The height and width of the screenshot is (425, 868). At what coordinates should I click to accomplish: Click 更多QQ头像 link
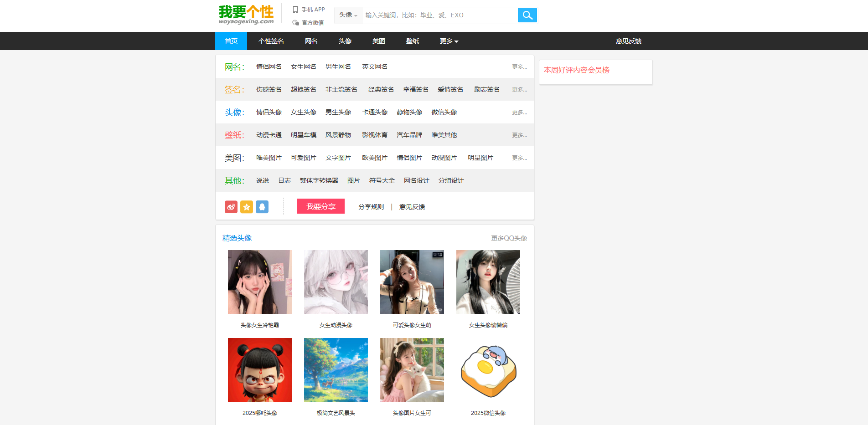pyautogui.click(x=509, y=237)
